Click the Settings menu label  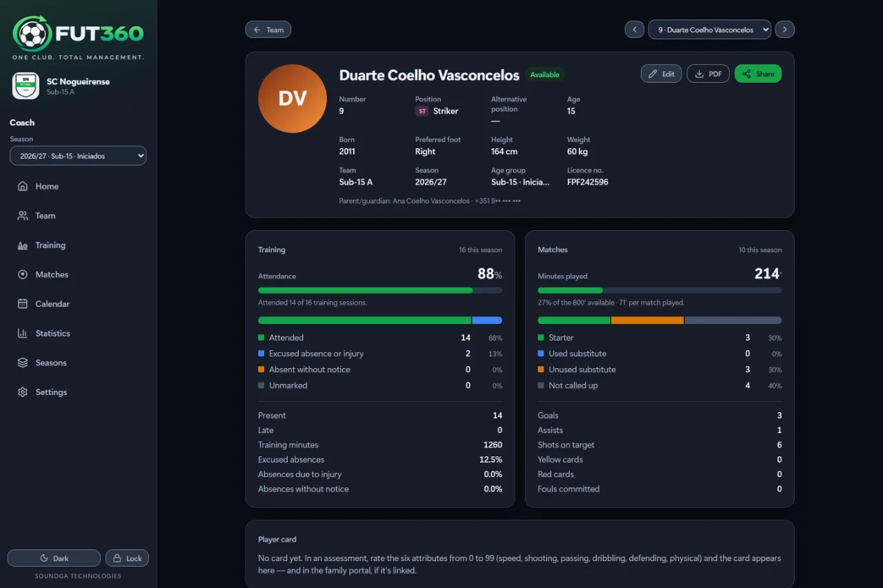(52, 392)
